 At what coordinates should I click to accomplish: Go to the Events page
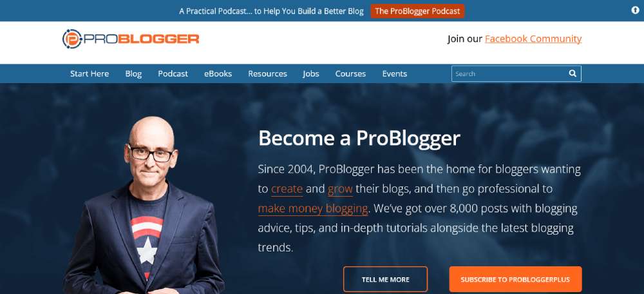[395, 74]
